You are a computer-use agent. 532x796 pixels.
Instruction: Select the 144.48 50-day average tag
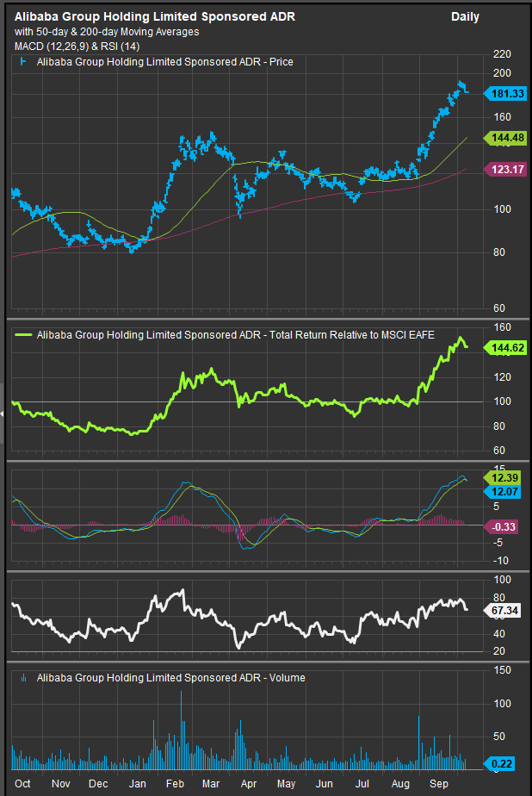(506, 137)
